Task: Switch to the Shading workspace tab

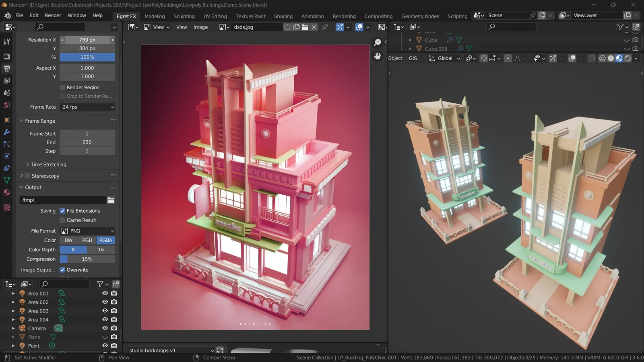Action: 283,16
